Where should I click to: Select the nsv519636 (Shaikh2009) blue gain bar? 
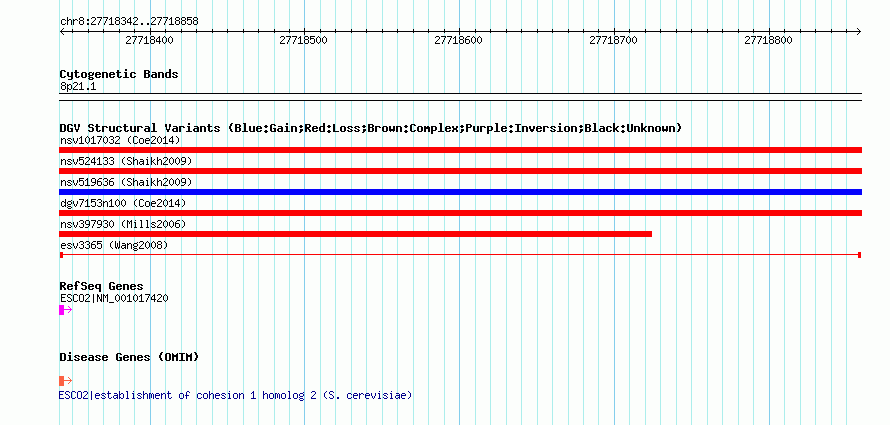pyautogui.click(x=460, y=192)
